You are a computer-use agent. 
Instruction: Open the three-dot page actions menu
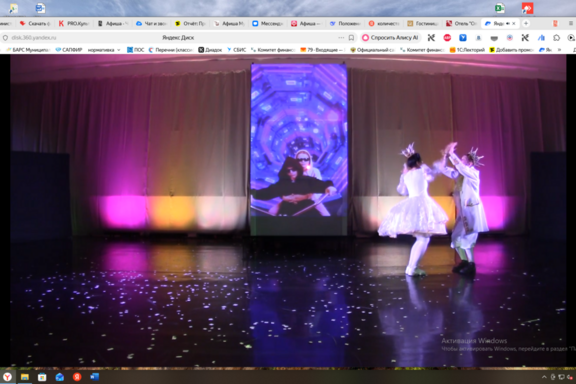341,38
